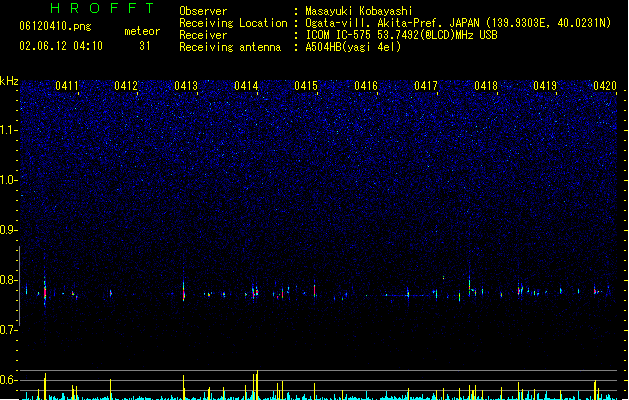Viewport: 629px width, 400px height.
Task: Click the 0418 time marker
Action: click(x=486, y=86)
